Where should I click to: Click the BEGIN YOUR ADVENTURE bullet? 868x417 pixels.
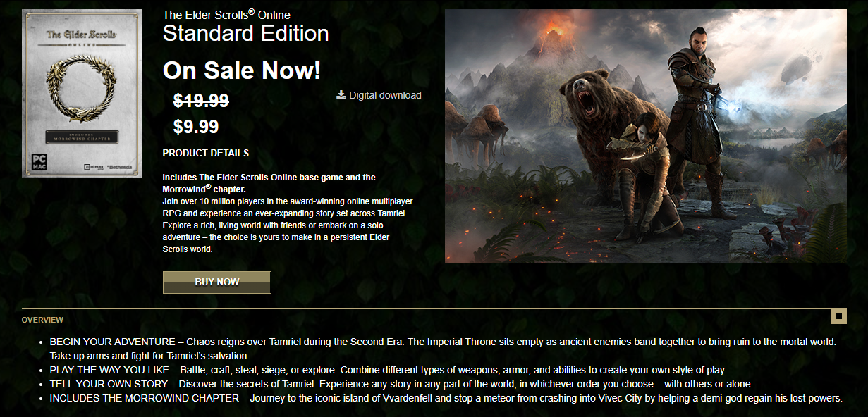tap(443, 349)
